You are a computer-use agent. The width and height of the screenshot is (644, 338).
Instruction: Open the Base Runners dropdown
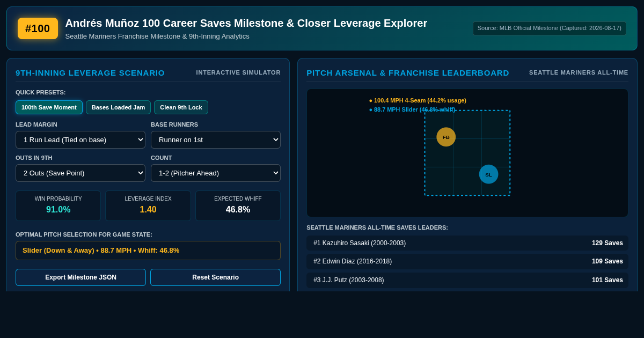[216, 139]
